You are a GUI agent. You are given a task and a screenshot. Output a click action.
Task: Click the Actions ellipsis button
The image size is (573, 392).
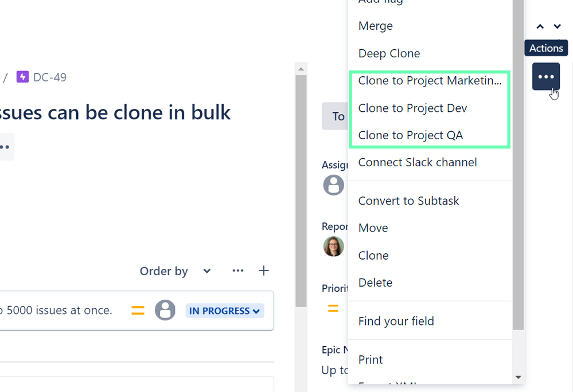(545, 76)
